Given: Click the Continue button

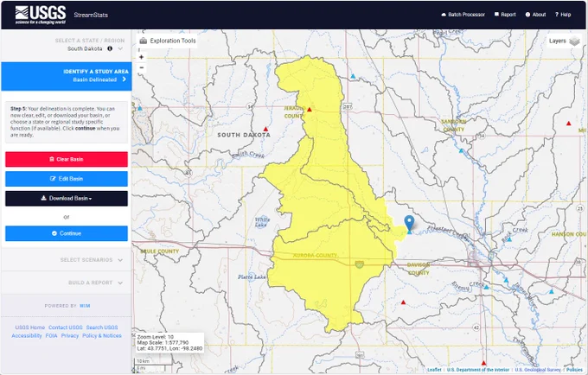Looking at the screenshot, I should pos(67,233).
